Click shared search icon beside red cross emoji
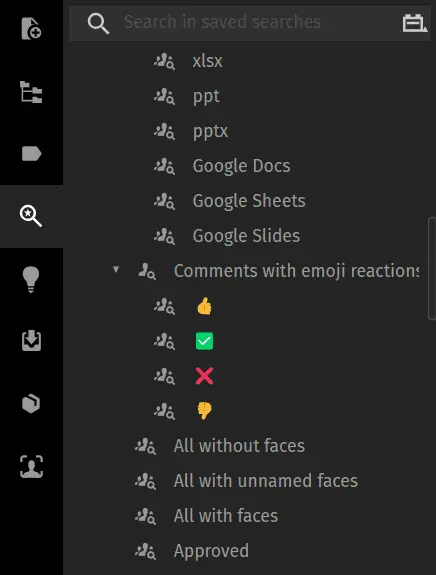 (x=164, y=377)
